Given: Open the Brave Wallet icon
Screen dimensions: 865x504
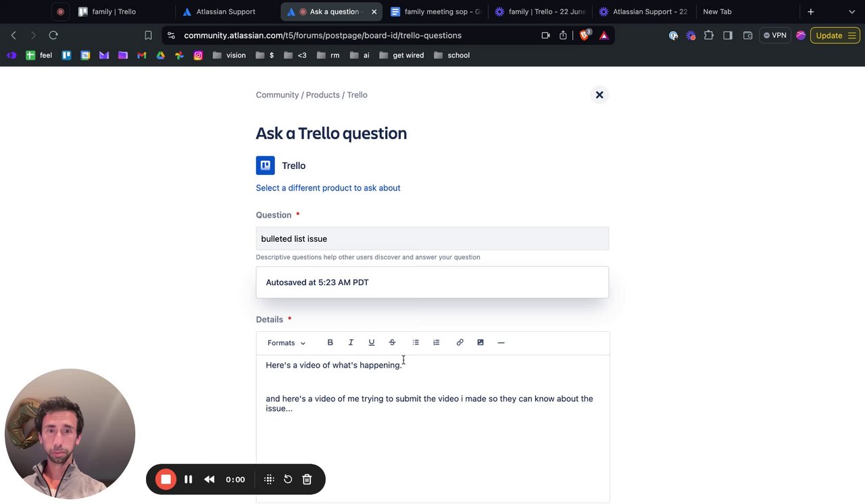Looking at the screenshot, I should pos(747,35).
